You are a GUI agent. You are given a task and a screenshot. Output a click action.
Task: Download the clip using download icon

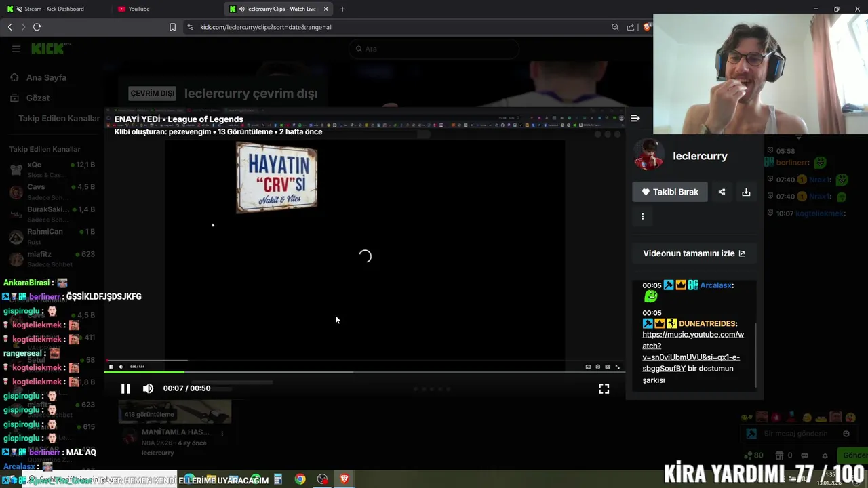pos(746,192)
